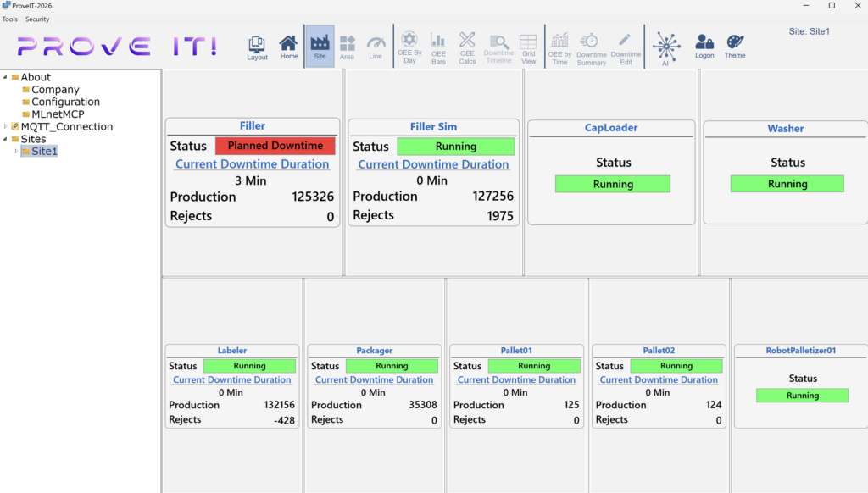Show the OEE Bars chart
This screenshot has height=493, width=868.
(x=437, y=47)
